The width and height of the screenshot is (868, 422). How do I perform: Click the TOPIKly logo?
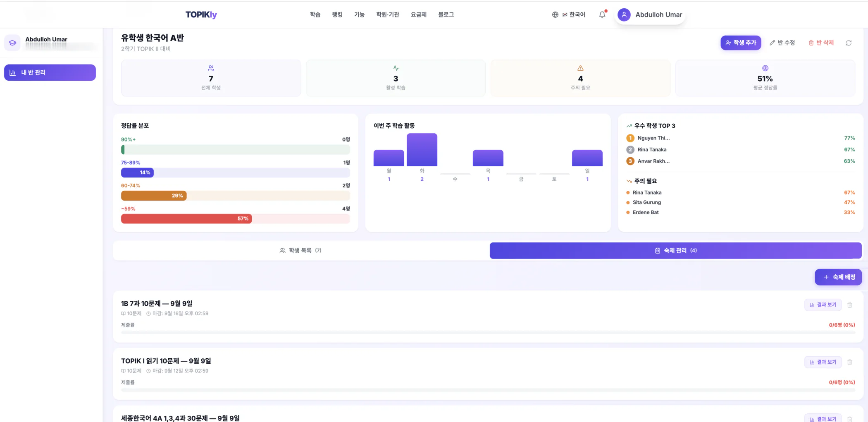201,14
